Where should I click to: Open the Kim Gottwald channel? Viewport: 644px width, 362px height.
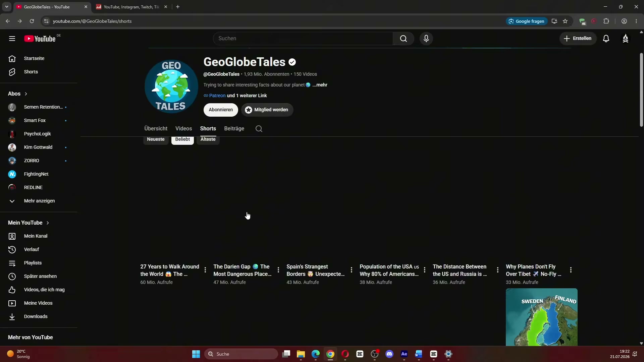[x=39, y=147]
